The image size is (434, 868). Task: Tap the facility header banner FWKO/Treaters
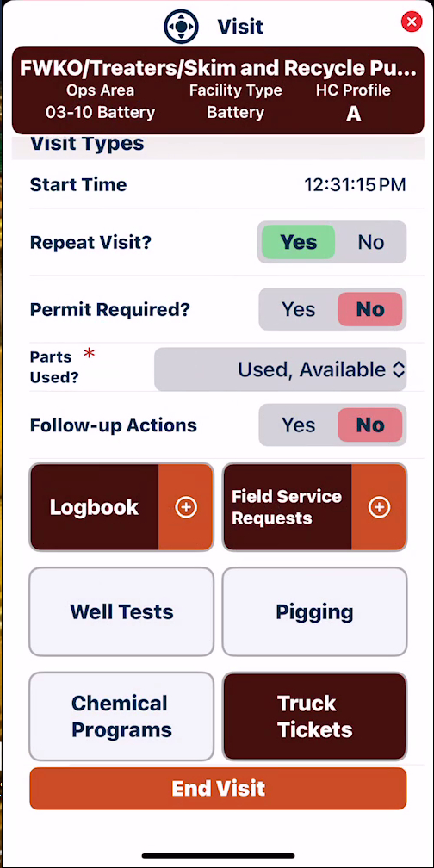click(x=218, y=90)
